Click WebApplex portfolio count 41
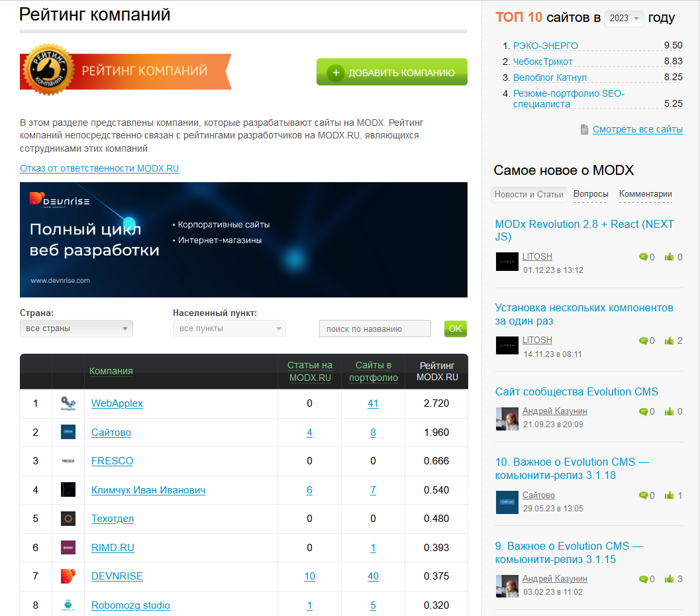 [374, 403]
